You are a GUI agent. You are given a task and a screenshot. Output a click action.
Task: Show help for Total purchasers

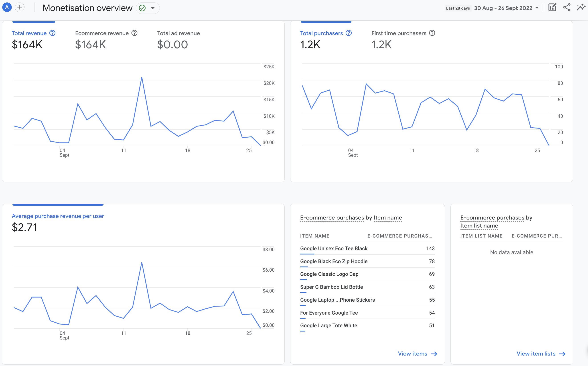pos(349,33)
